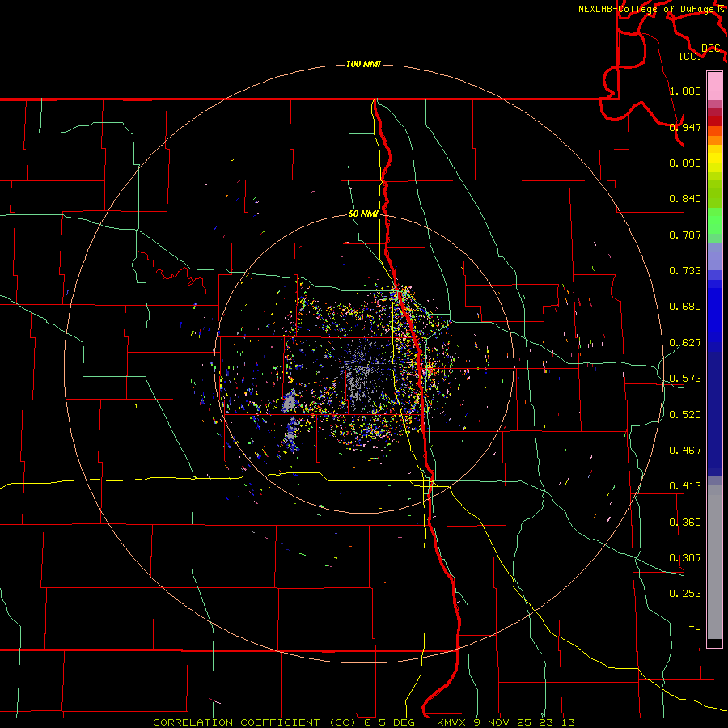The height and width of the screenshot is (728, 728).
Task: Click the 0.840 scale value
Action: point(685,198)
